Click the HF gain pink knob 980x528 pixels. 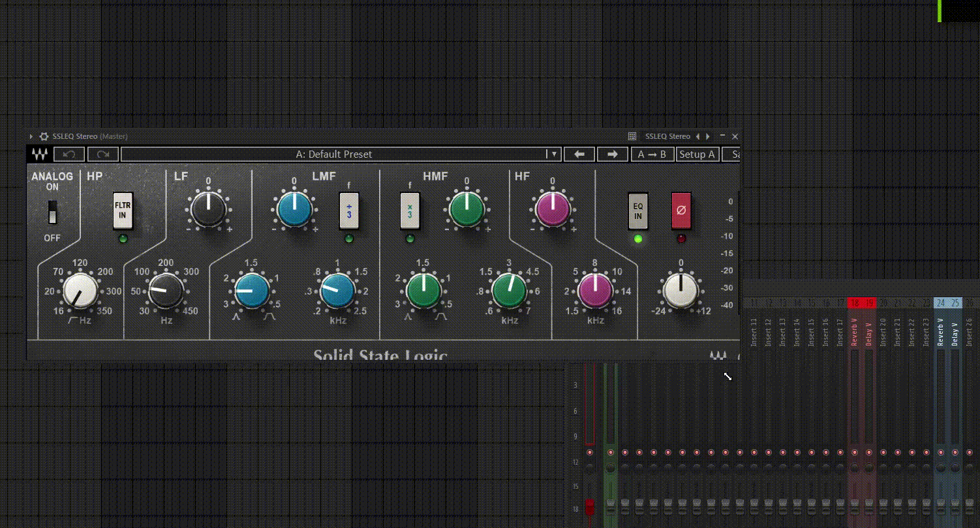point(553,209)
